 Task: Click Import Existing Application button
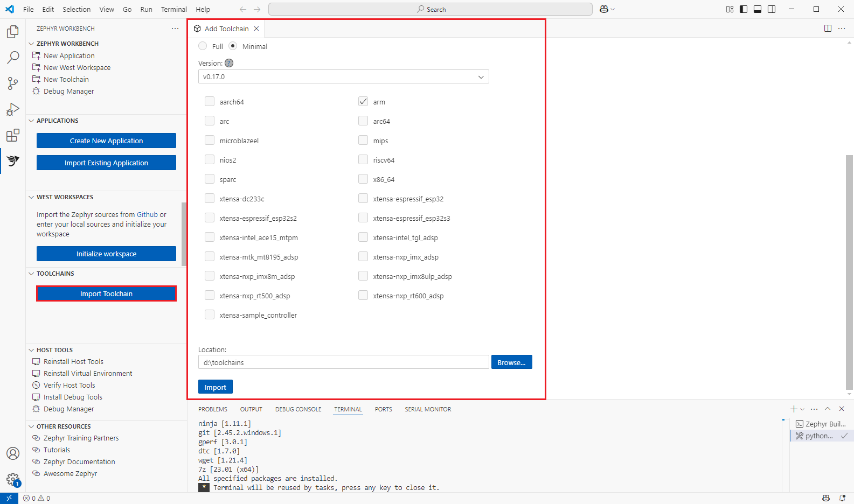coord(106,163)
